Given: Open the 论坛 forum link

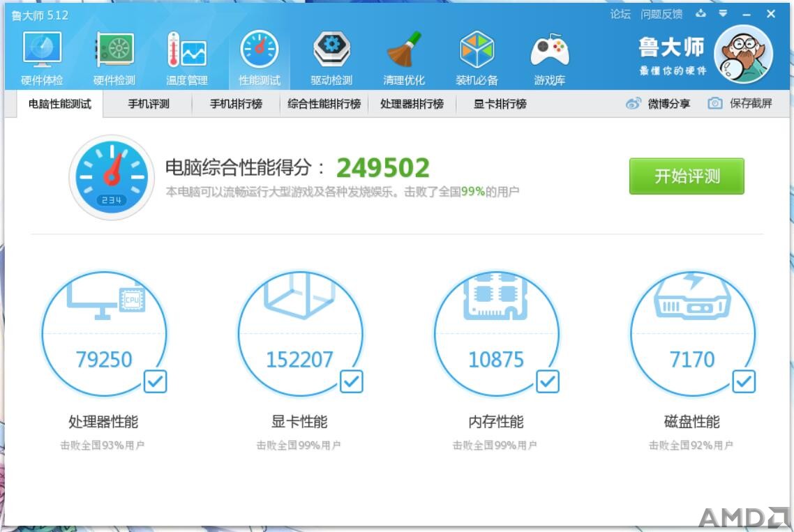Looking at the screenshot, I should (620, 14).
